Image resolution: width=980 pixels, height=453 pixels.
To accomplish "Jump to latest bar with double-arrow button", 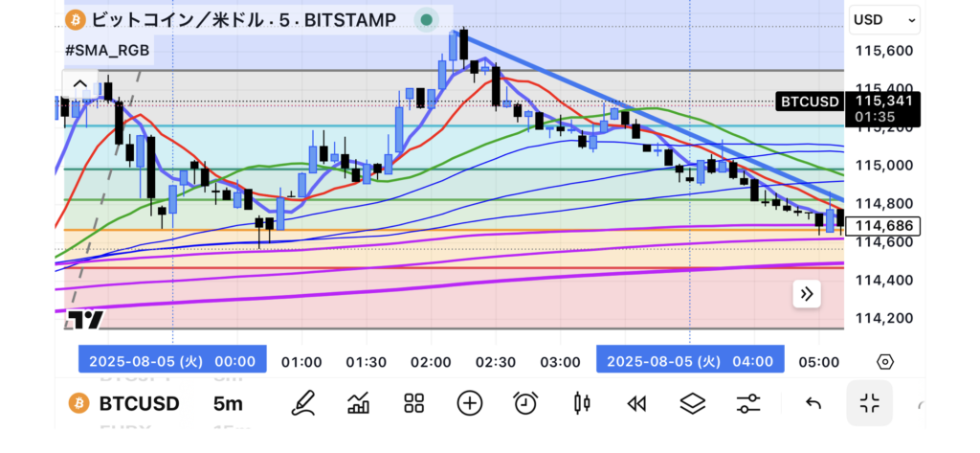I will (806, 294).
